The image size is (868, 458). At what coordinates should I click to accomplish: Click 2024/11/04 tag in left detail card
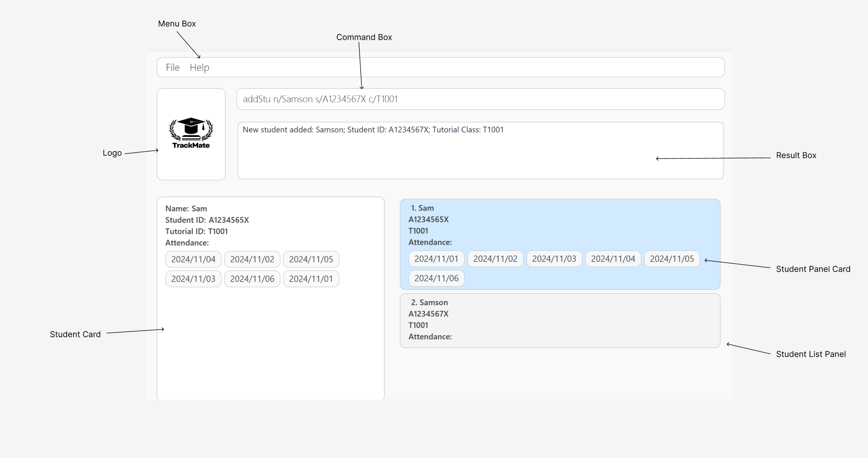tap(193, 259)
